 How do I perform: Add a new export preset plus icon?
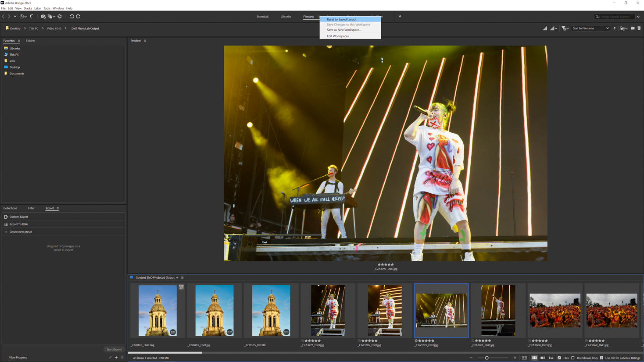(116, 358)
